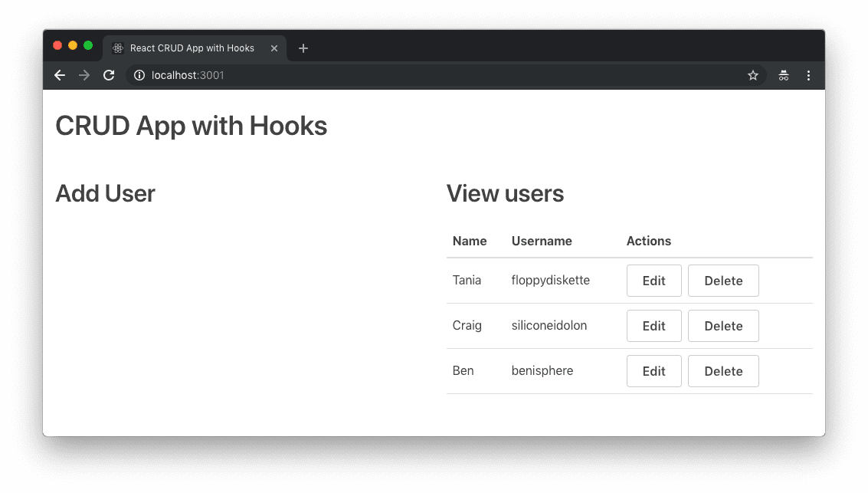868x493 pixels.
Task: Click the Username column header
Action: click(542, 241)
